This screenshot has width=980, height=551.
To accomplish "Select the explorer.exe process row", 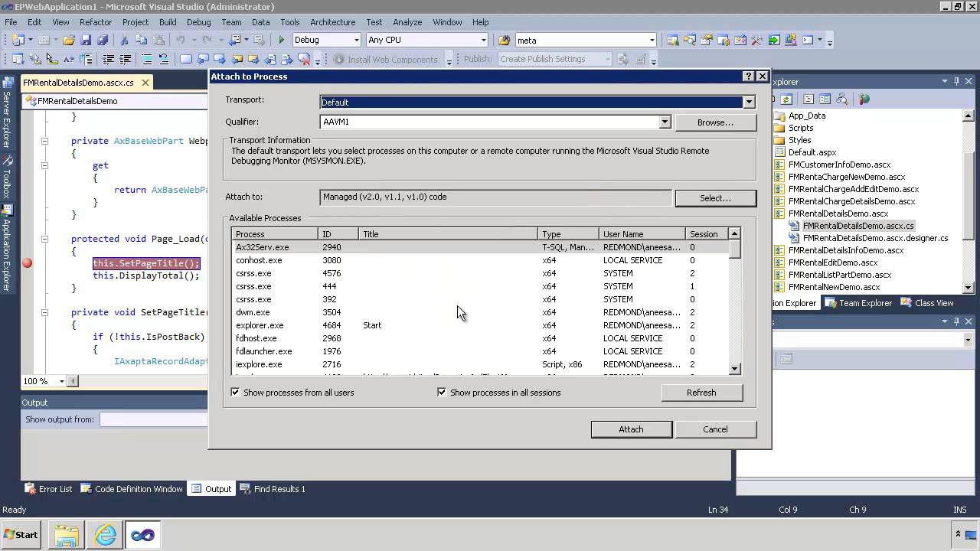I will point(480,325).
